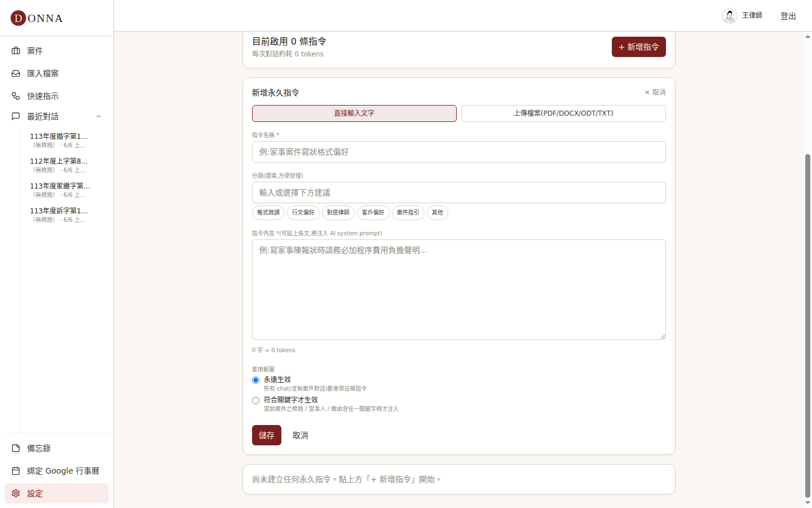Click the × 取消 at panel top
812x508 pixels.
click(x=655, y=92)
